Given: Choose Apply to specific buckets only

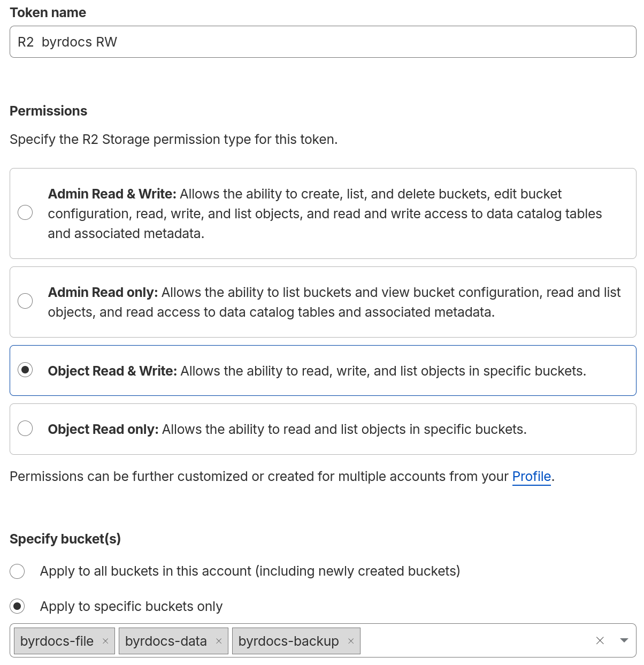Looking at the screenshot, I should pyautogui.click(x=18, y=607).
